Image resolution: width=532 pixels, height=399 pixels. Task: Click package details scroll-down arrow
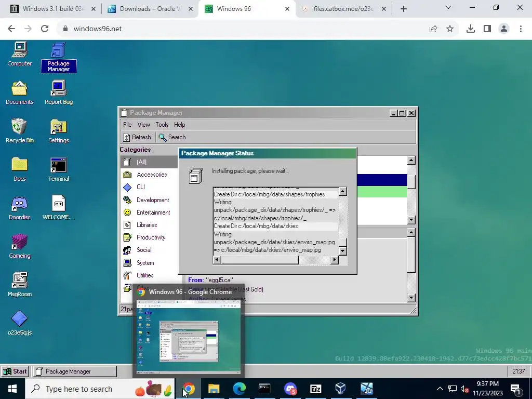pyautogui.click(x=411, y=298)
